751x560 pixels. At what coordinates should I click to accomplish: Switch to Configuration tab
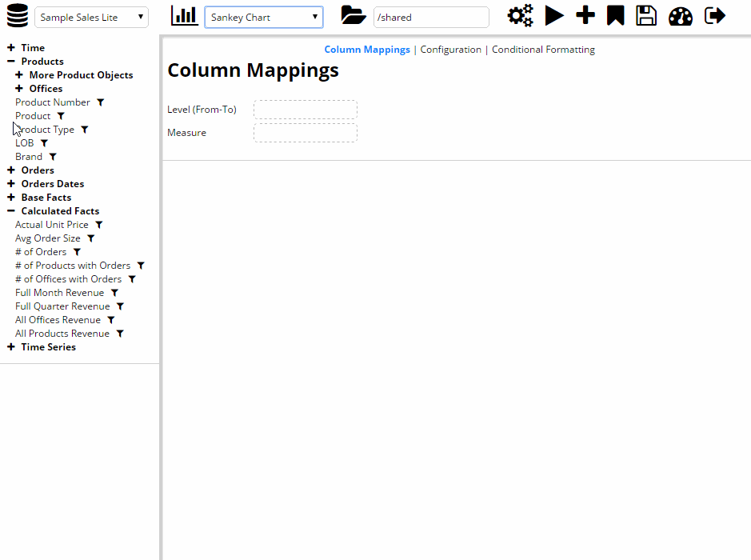tap(451, 50)
